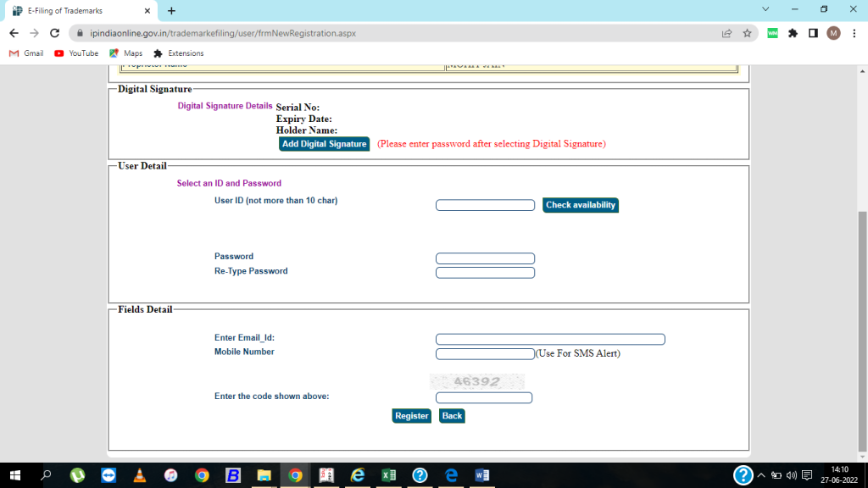Open the Chrome side panel icon
Screen dimensions: 868x488
pos(813,33)
